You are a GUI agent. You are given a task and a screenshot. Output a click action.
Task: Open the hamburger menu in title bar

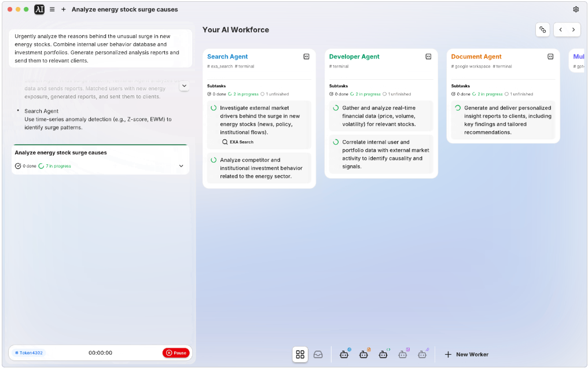52,9
